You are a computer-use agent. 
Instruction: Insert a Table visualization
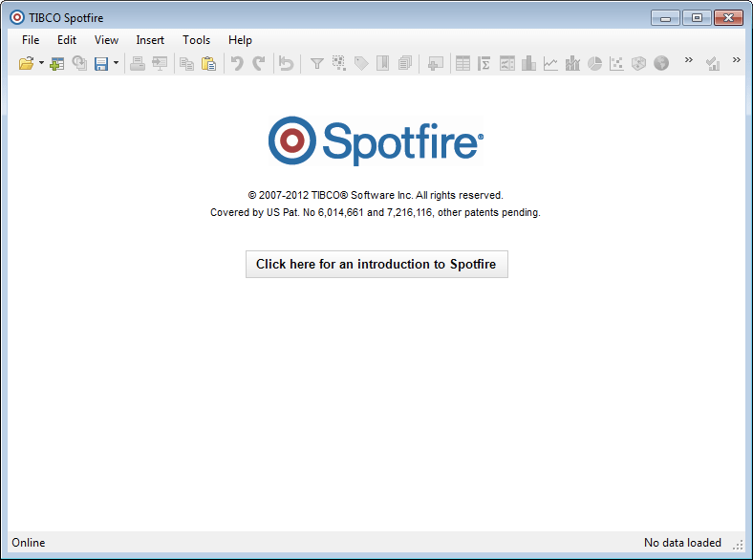(x=463, y=63)
